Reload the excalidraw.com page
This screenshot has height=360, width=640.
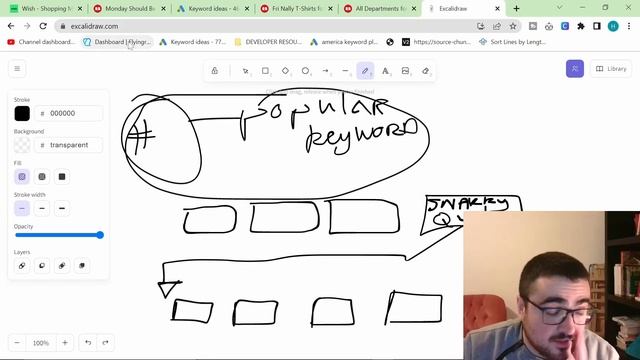(43, 26)
